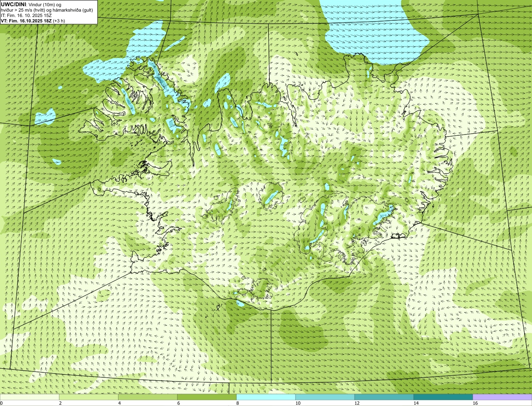532x406 pixels.
Task: Select the 2–4 m/s light green color segment
Action: [89, 397]
